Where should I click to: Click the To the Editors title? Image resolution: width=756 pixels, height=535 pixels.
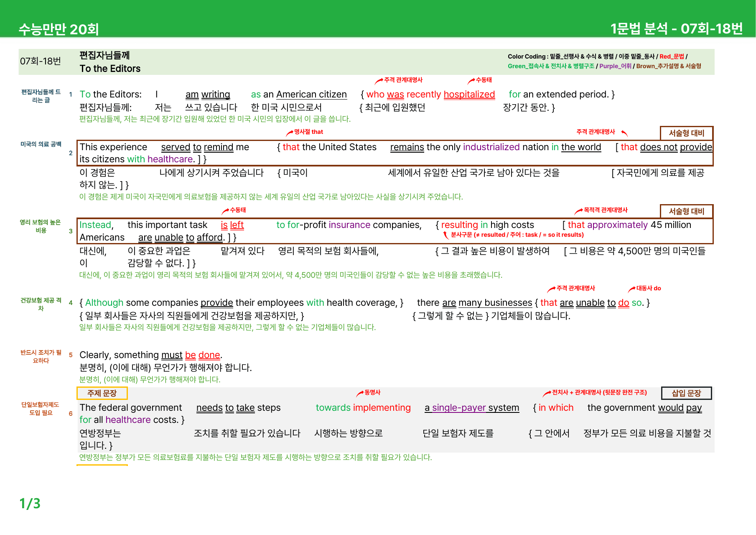click(x=110, y=69)
